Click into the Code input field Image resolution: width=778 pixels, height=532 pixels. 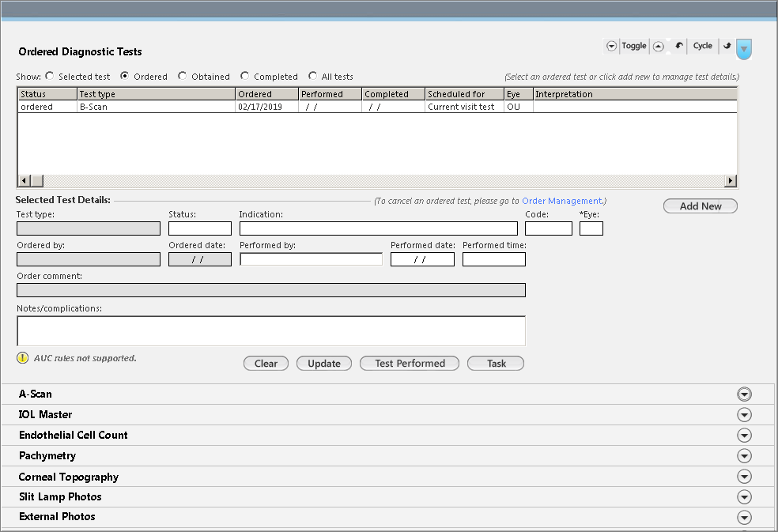click(x=549, y=228)
